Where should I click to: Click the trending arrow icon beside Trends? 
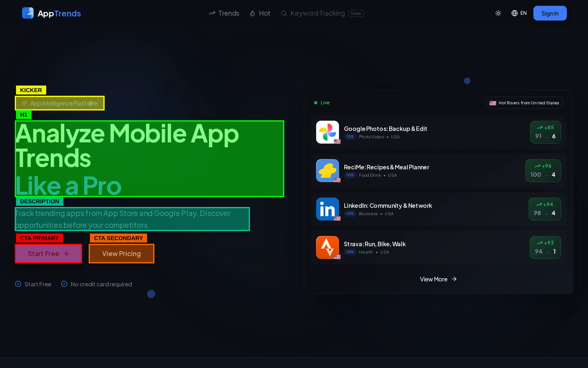click(212, 13)
